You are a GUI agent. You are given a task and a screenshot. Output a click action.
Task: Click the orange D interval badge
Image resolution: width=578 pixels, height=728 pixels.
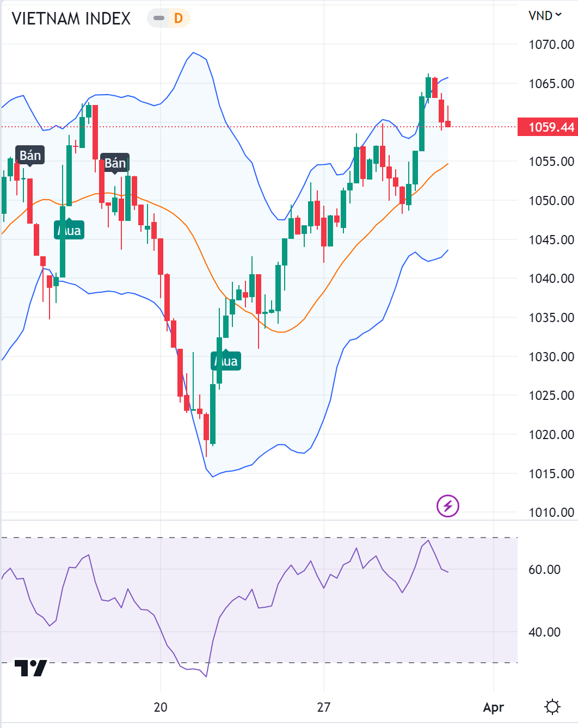click(178, 18)
